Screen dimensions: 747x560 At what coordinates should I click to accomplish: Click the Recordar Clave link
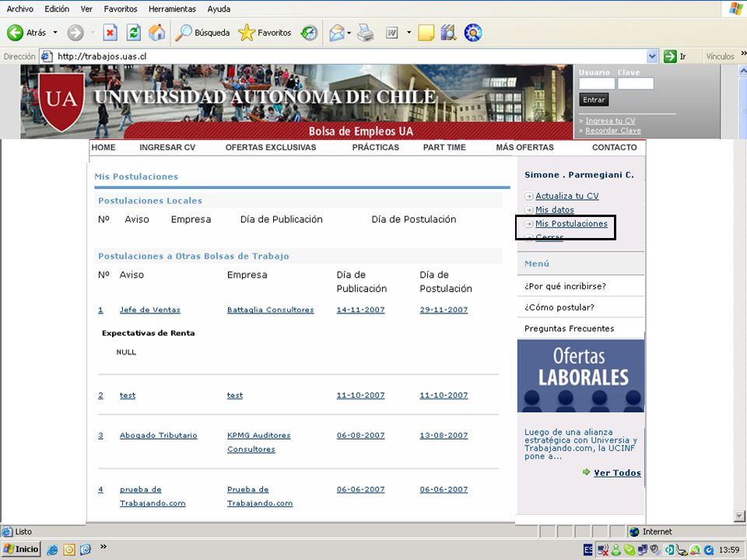click(613, 131)
